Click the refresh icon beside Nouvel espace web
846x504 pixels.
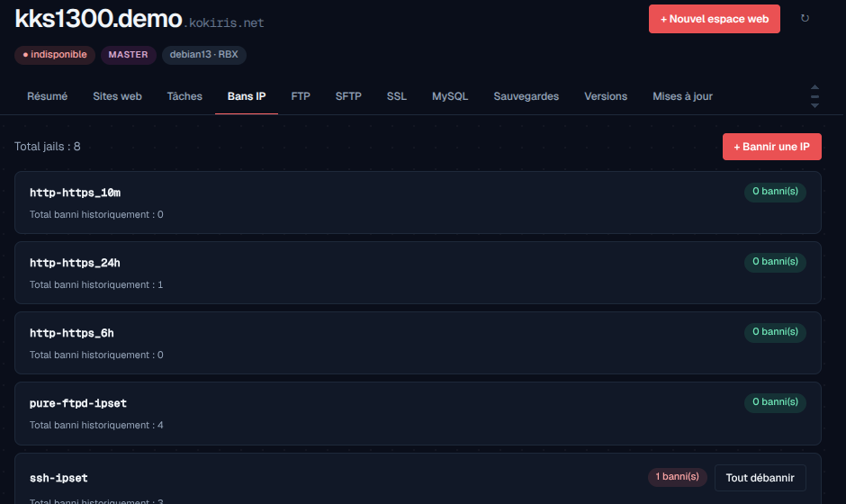coord(805,18)
